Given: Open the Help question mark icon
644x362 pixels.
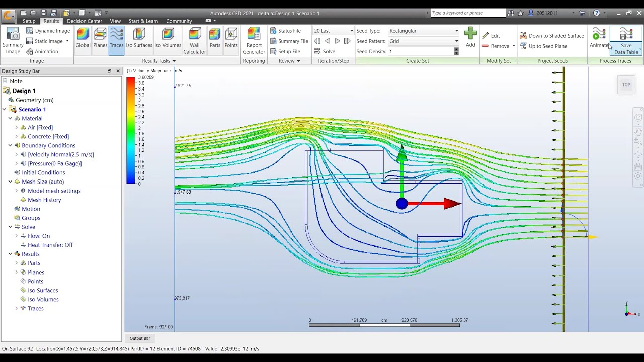Looking at the screenshot, I should pyautogui.click(x=597, y=13).
